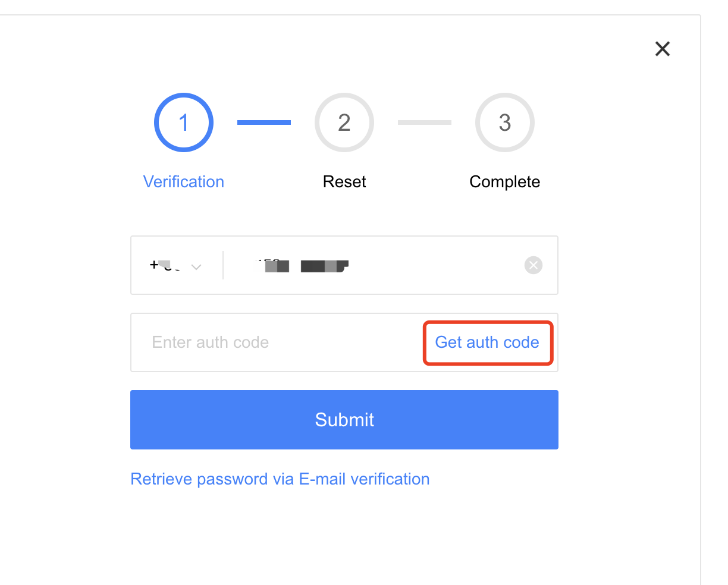Click blue progress line between steps 1 and 2
This screenshot has width=728, height=585.
pos(264,122)
